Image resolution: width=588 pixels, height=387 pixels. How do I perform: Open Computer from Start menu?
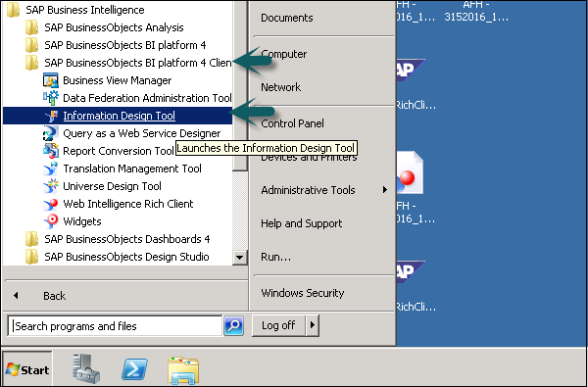284,54
